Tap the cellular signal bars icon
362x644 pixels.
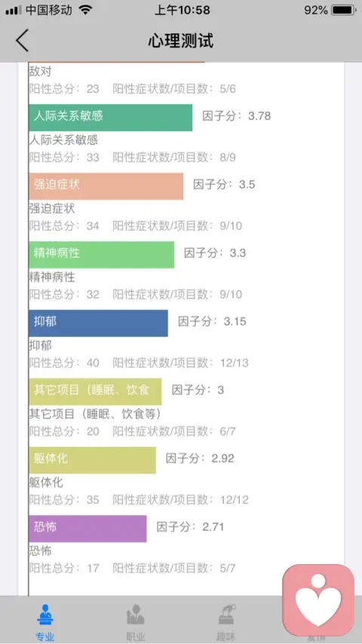click(x=14, y=11)
